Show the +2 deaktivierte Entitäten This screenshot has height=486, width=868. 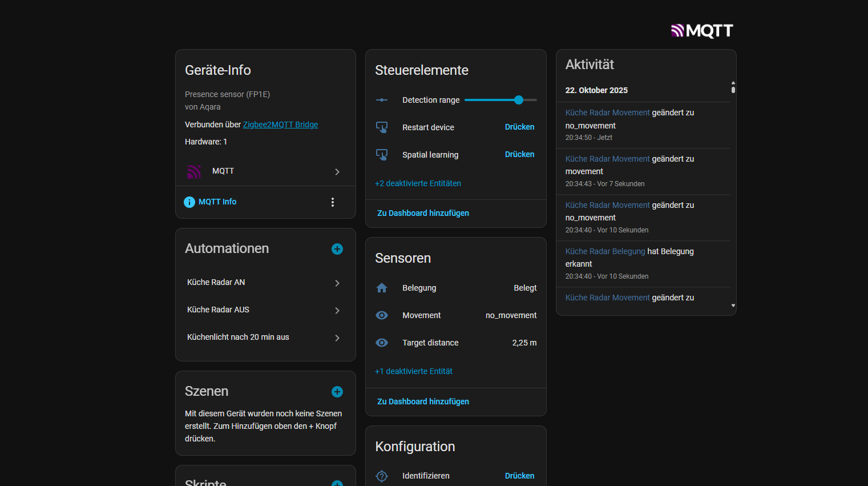pos(418,183)
